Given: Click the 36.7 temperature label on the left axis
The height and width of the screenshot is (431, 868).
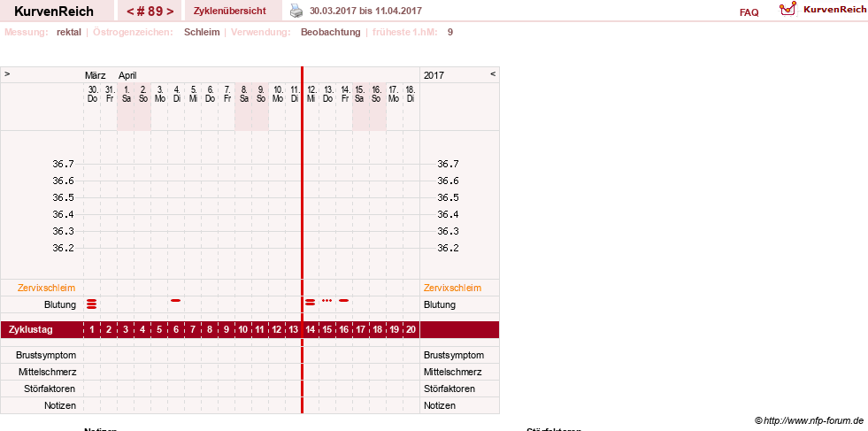Looking at the screenshot, I should (x=63, y=164).
